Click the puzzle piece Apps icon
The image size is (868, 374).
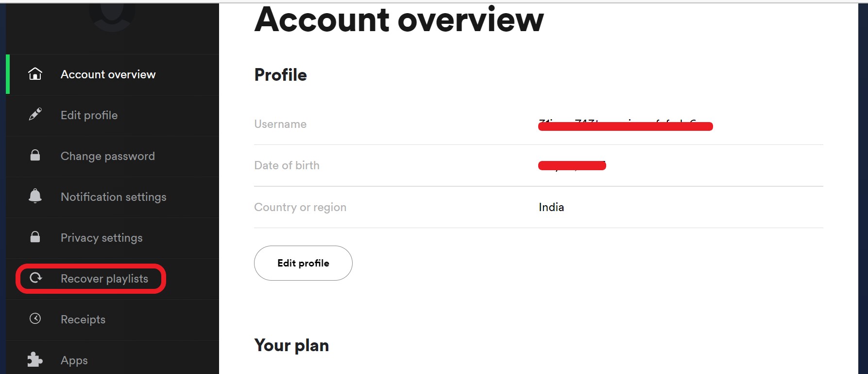35,359
